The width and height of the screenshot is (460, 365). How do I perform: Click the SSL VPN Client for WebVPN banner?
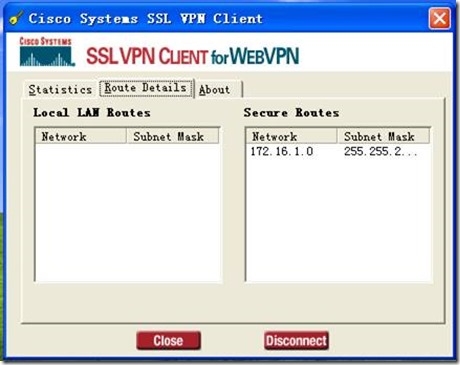[x=193, y=56]
